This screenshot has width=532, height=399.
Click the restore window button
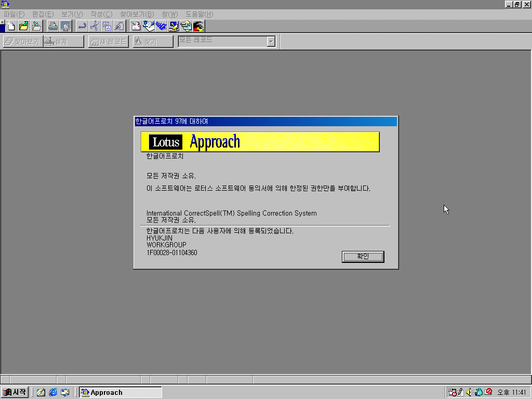pyautogui.click(x=517, y=4)
